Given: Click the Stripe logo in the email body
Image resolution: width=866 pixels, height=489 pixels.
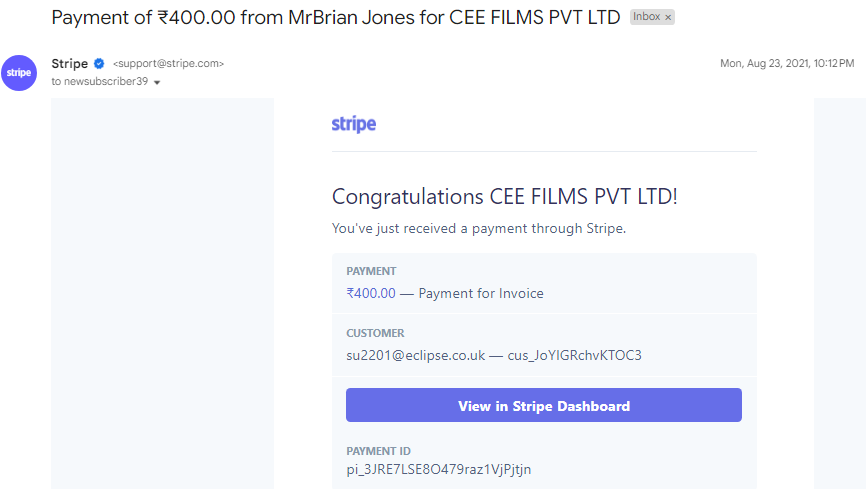Looking at the screenshot, I should [x=353, y=124].
